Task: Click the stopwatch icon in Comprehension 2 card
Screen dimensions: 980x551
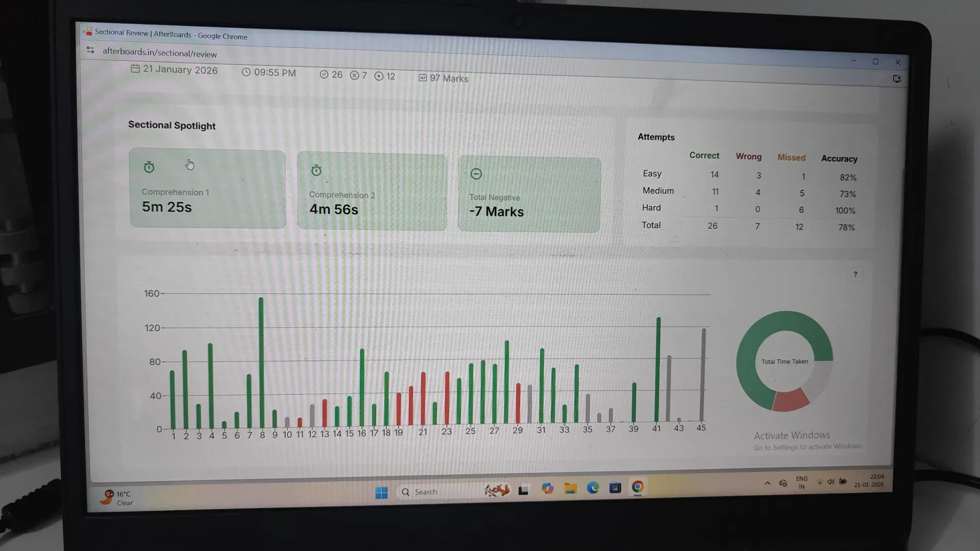Action: click(x=316, y=170)
